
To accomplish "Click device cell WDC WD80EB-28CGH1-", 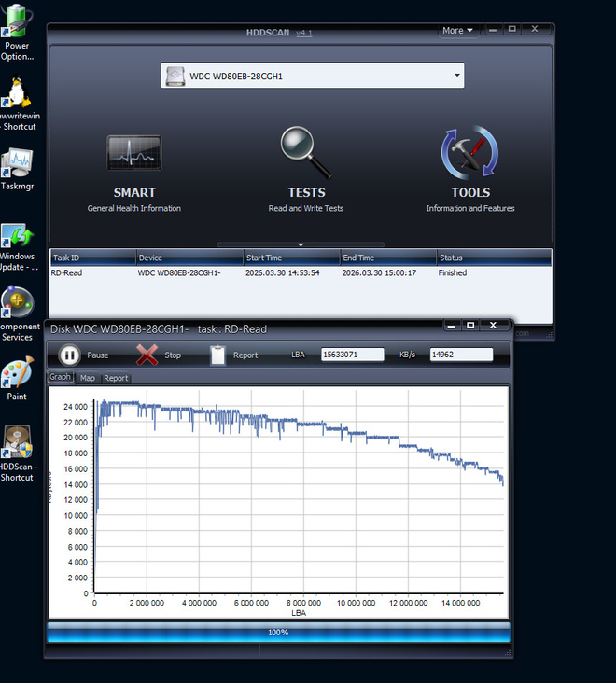I will click(x=179, y=272).
